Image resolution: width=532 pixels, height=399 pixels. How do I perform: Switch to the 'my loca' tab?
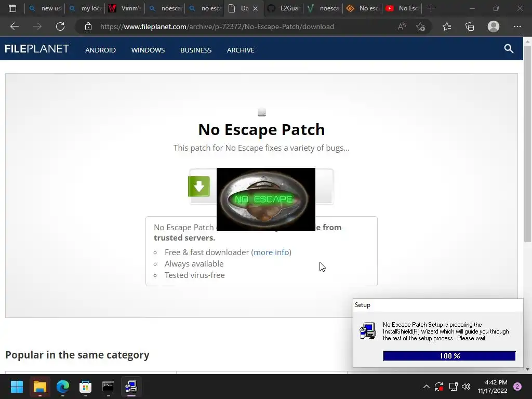point(85,8)
